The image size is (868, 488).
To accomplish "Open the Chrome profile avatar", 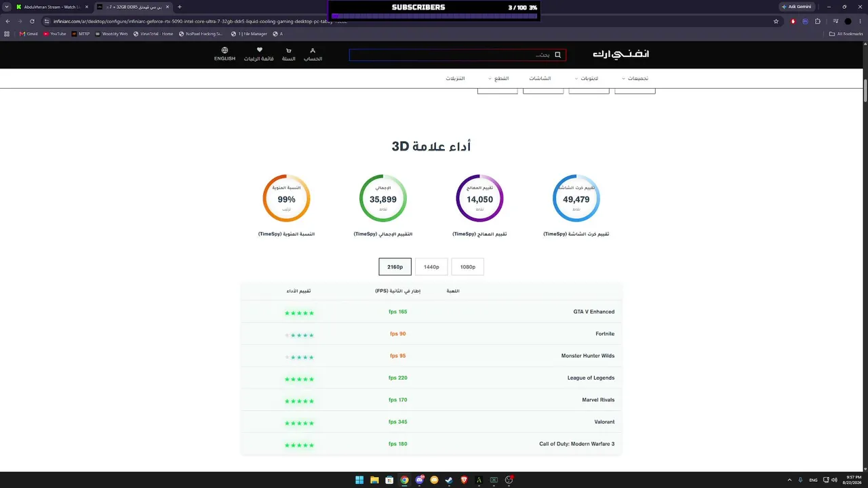I will click(x=848, y=21).
